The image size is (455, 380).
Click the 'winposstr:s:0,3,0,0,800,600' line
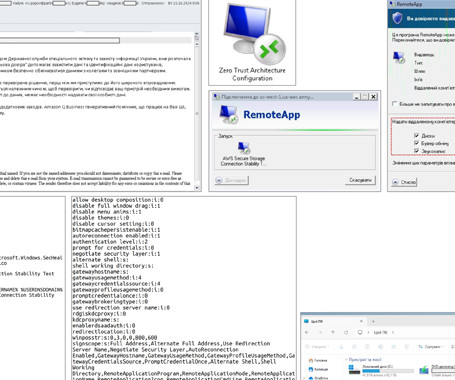point(115,338)
